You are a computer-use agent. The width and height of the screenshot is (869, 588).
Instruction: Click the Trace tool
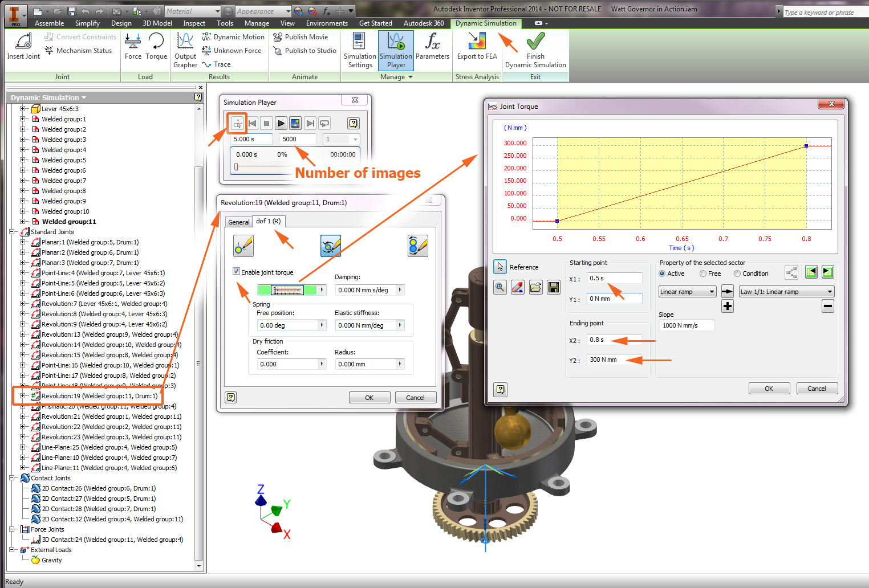coord(216,64)
